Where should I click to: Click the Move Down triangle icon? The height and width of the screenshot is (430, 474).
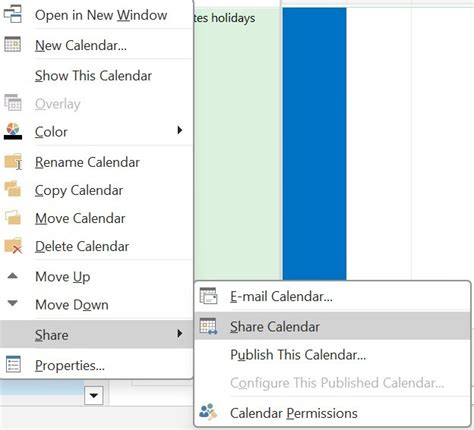pyautogui.click(x=13, y=303)
